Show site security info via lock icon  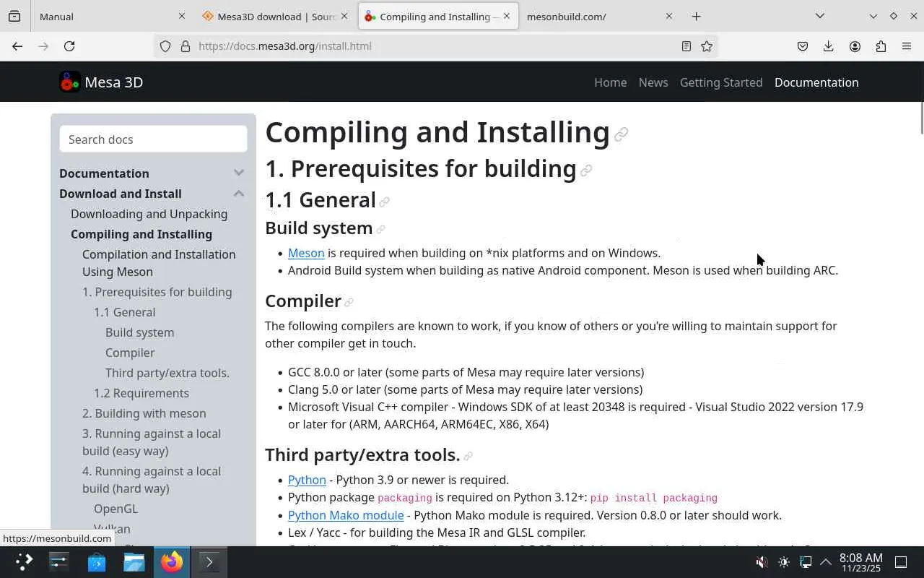pos(186,46)
